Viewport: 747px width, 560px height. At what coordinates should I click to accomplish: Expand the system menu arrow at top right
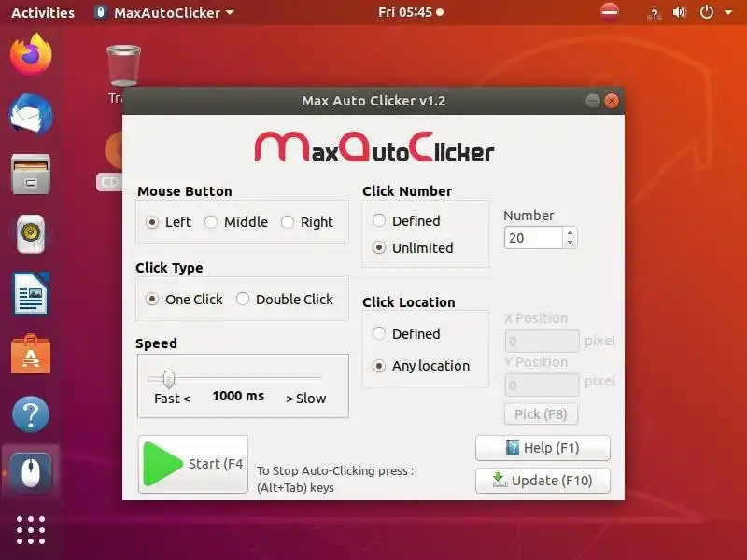728,12
